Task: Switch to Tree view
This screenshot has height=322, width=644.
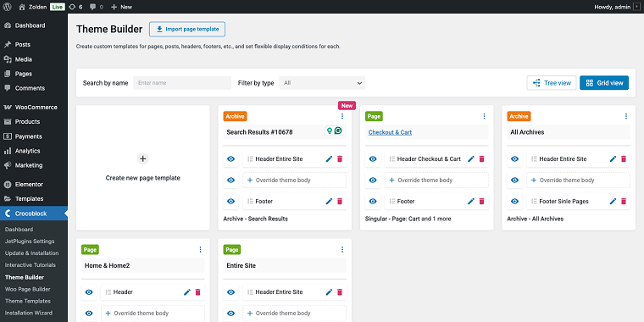Action: pos(552,83)
